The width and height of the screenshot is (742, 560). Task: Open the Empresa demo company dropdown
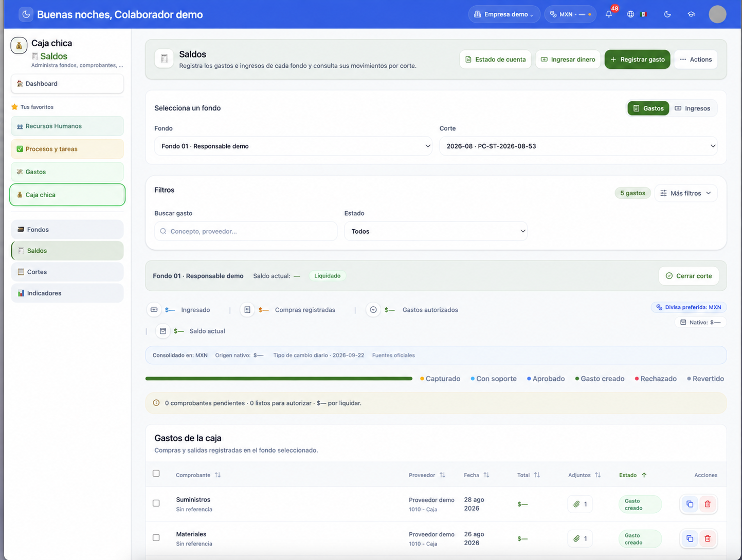click(x=504, y=14)
